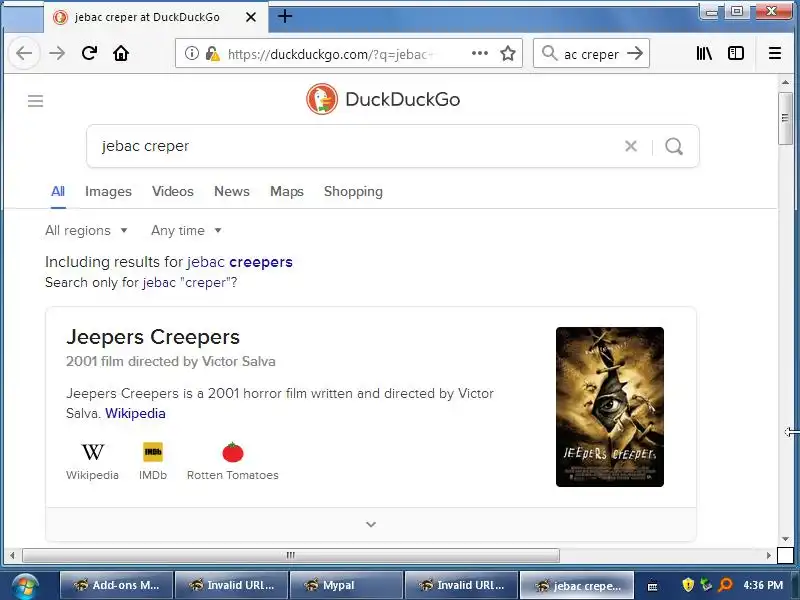Open the All regions dropdown
Viewport: 800px width, 600px height.
click(x=86, y=231)
